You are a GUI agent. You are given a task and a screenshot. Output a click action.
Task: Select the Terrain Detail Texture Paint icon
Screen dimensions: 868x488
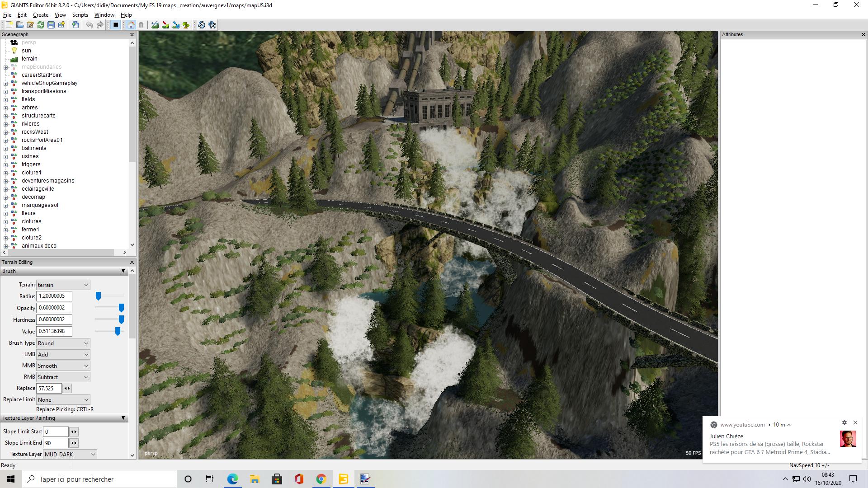[165, 25]
